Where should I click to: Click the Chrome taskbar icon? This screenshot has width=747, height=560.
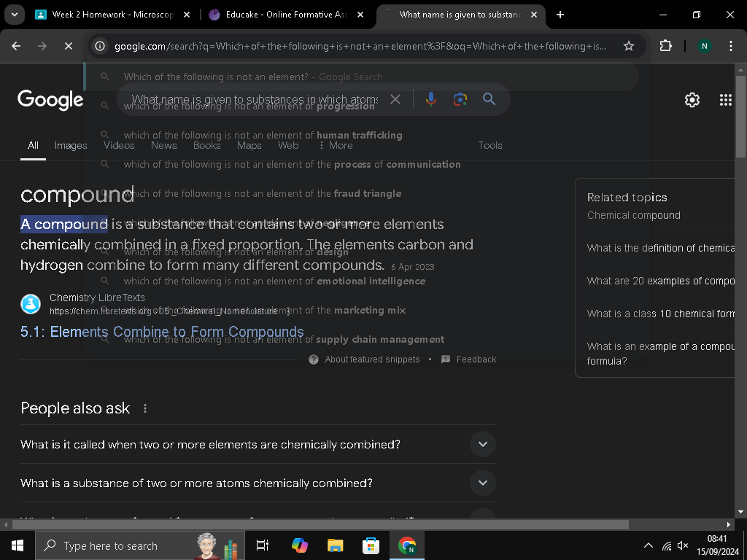coord(407,545)
